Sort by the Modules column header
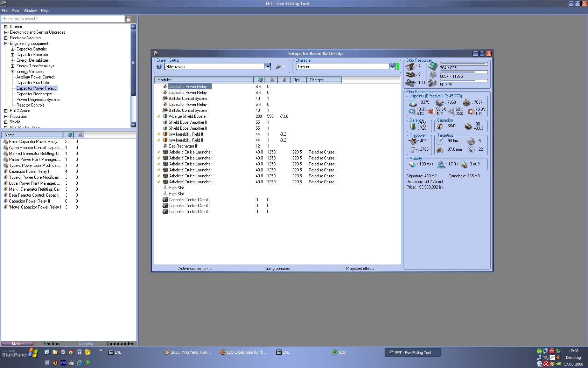The width and height of the screenshot is (588, 368). click(x=204, y=80)
